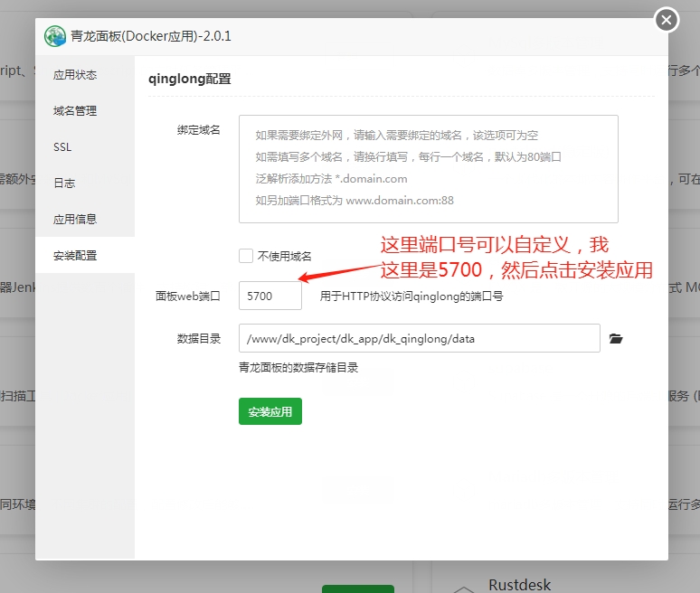Go to the SSL tab
The height and width of the screenshot is (593, 700).
coord(62,147)
